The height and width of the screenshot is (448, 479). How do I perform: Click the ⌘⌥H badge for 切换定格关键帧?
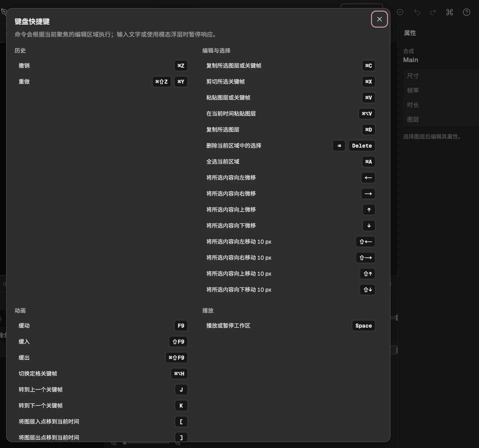coord(179,374)
